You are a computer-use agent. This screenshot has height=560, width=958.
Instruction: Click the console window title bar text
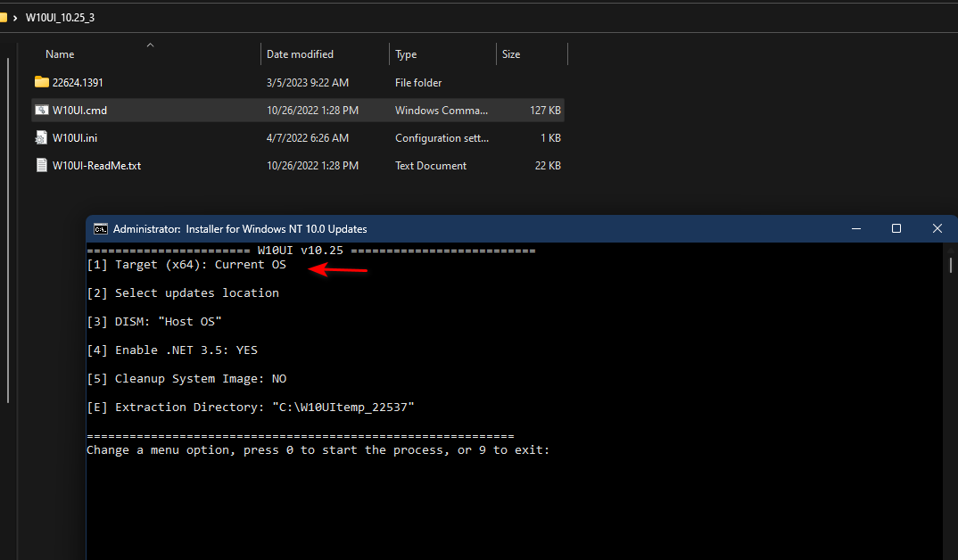click(x=240, y=229)
